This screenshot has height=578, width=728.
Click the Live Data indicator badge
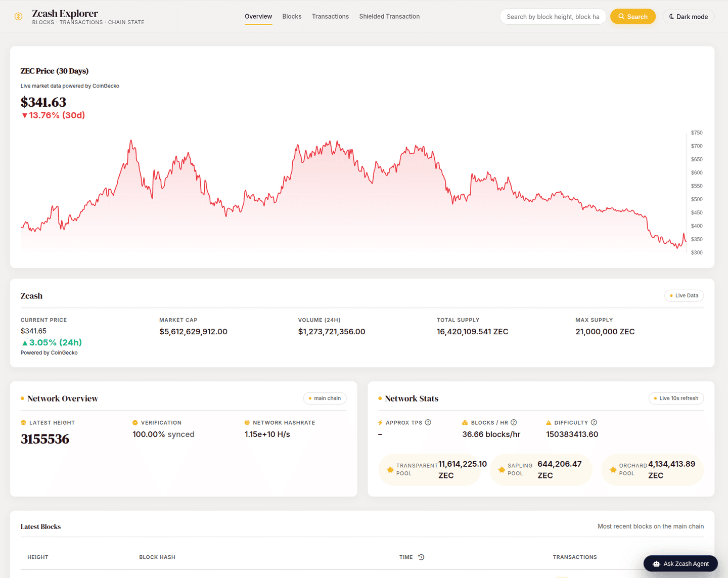point(684,295)
